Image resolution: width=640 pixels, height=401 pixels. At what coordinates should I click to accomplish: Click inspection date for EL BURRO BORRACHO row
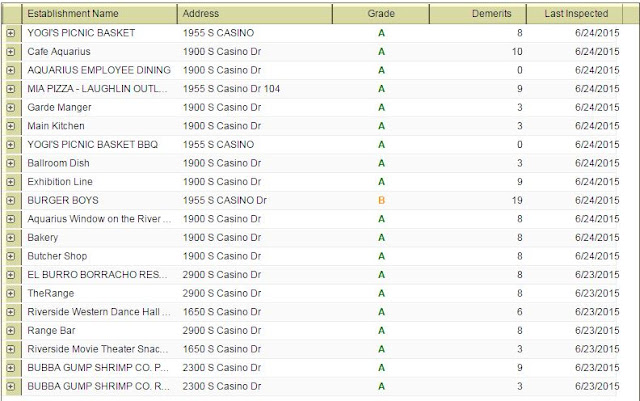point(597,275)
